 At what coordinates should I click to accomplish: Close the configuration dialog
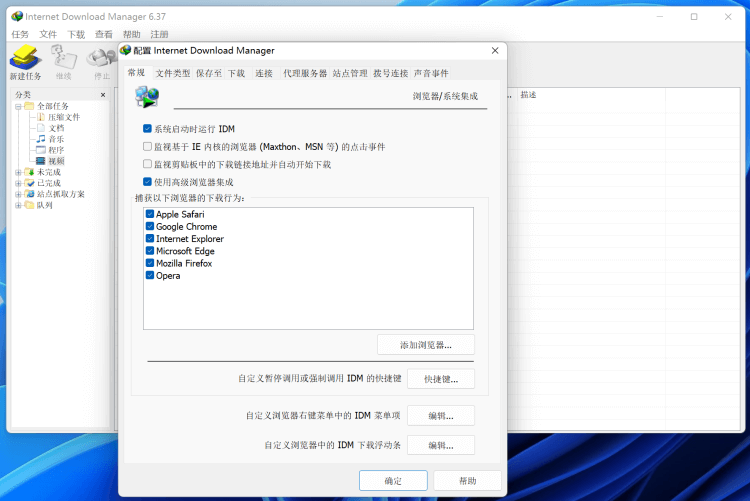tap(495, 50)
